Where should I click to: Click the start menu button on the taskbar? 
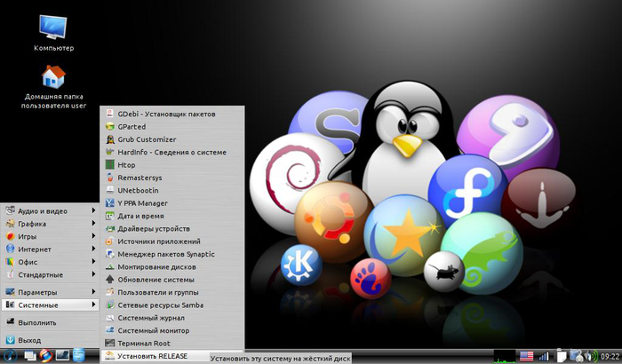10,356
